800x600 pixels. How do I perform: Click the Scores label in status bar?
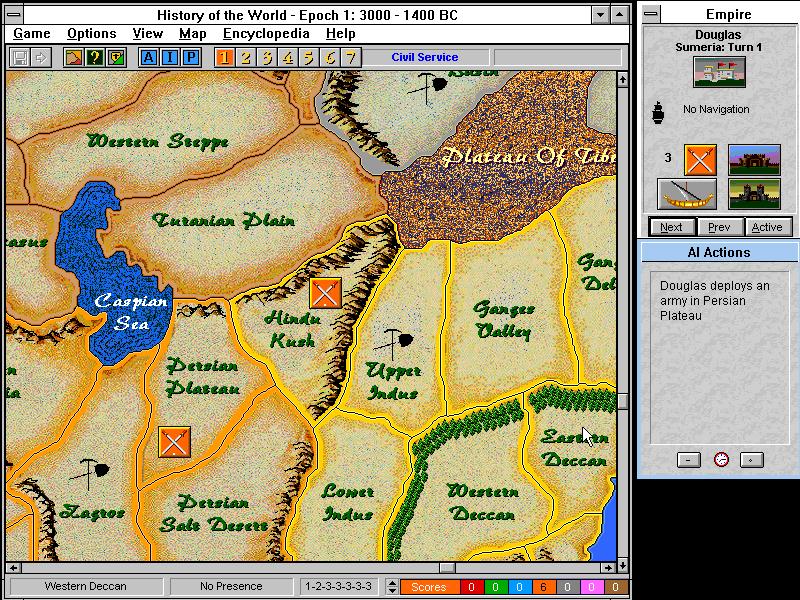coord(429,587)
